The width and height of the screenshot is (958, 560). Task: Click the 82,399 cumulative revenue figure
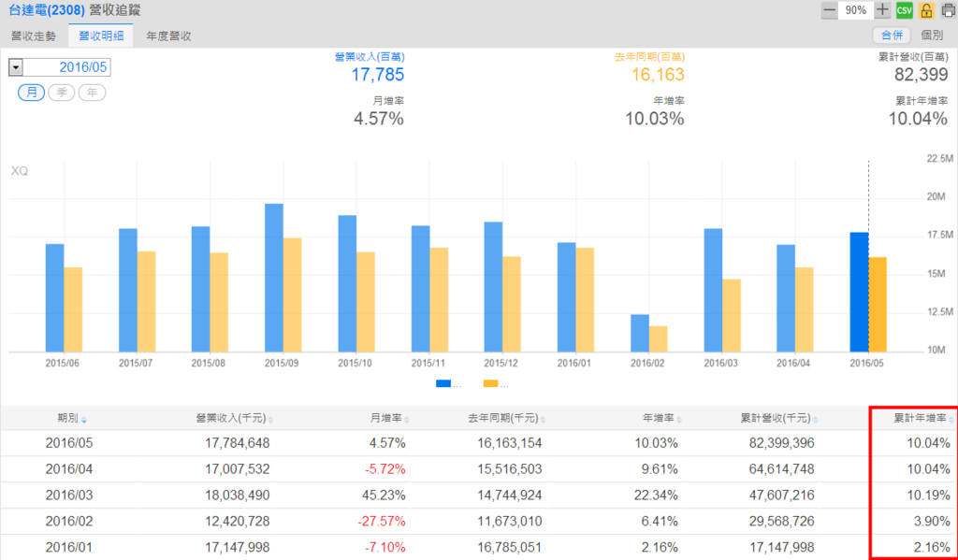click(x=922, y=75)
